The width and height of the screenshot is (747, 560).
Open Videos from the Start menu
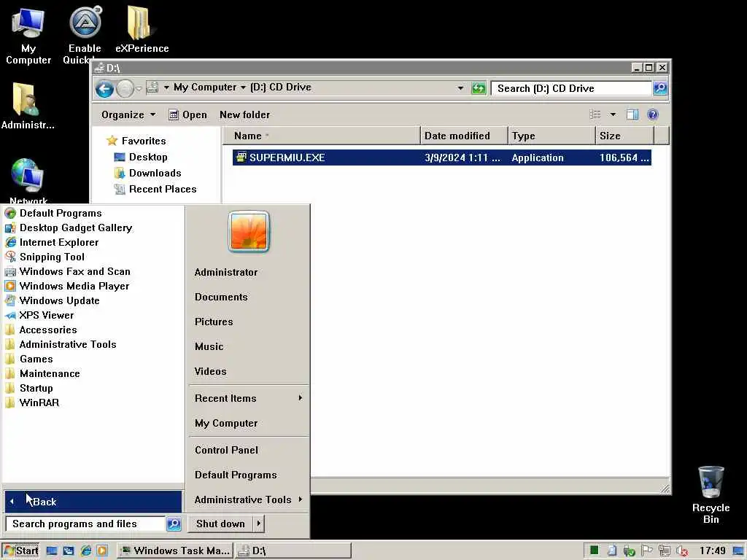(x=210, y=371)
